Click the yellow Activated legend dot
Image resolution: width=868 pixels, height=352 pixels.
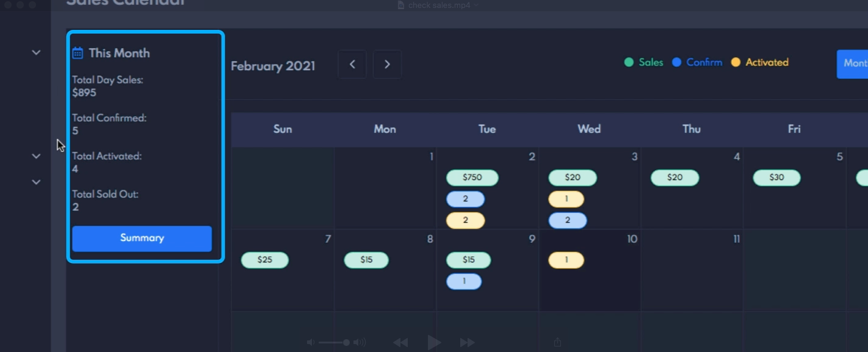tap(736, 62)
